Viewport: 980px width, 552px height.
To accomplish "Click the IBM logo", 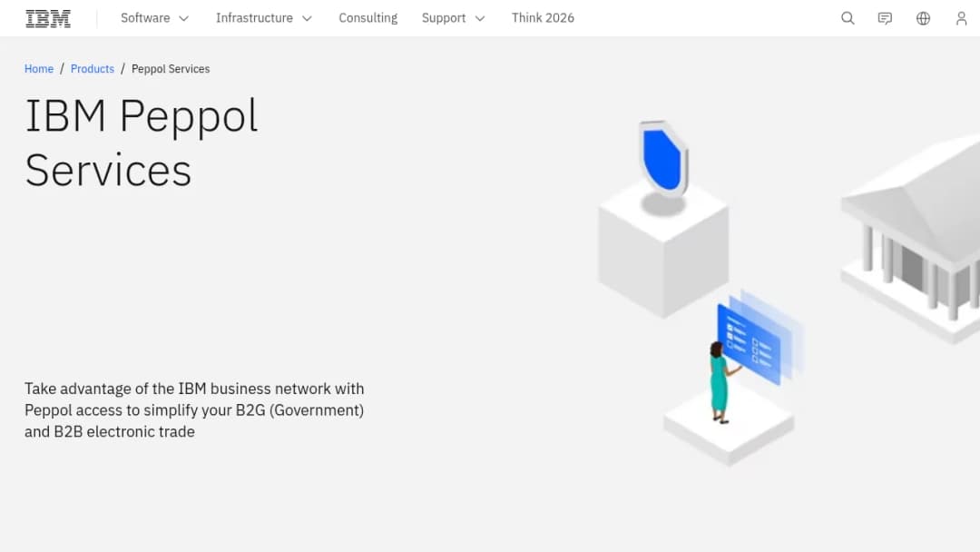I will (x=48, y=19).
